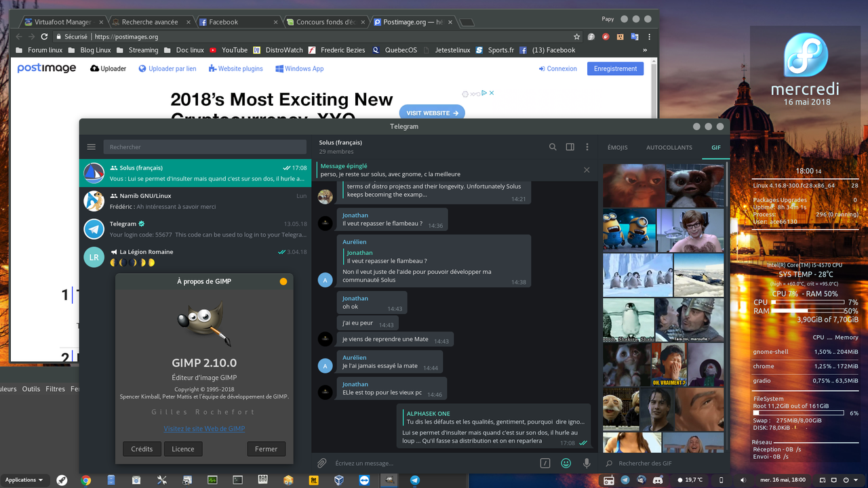
Task: Click the Discord tray icon
Action: tap(656, 480)
